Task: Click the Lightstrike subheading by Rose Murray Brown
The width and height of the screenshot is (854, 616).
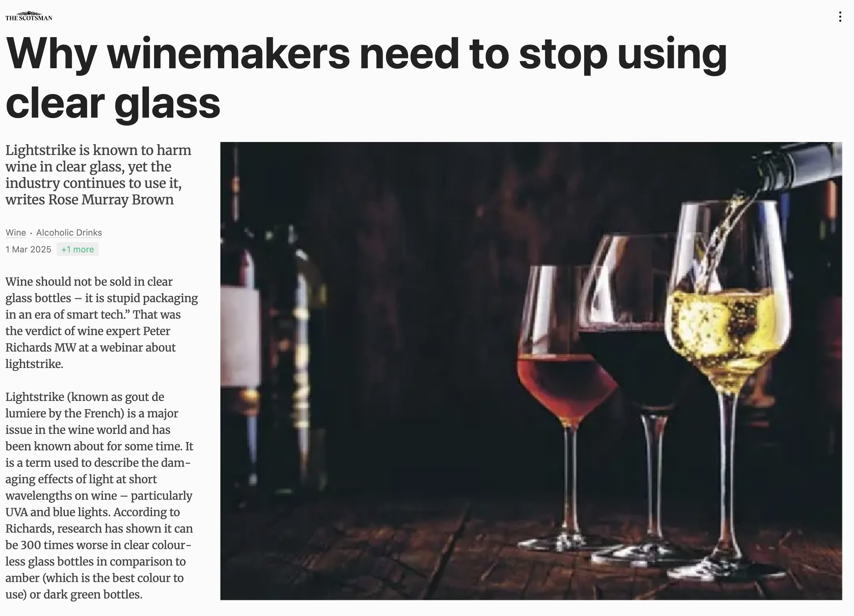Action: coord(98,175)
